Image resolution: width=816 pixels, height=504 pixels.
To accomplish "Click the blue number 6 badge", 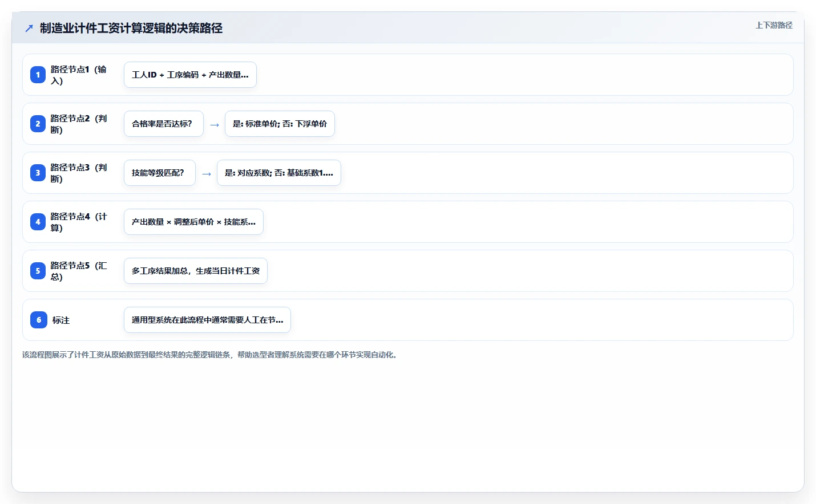I will click(x=39, y=320).
